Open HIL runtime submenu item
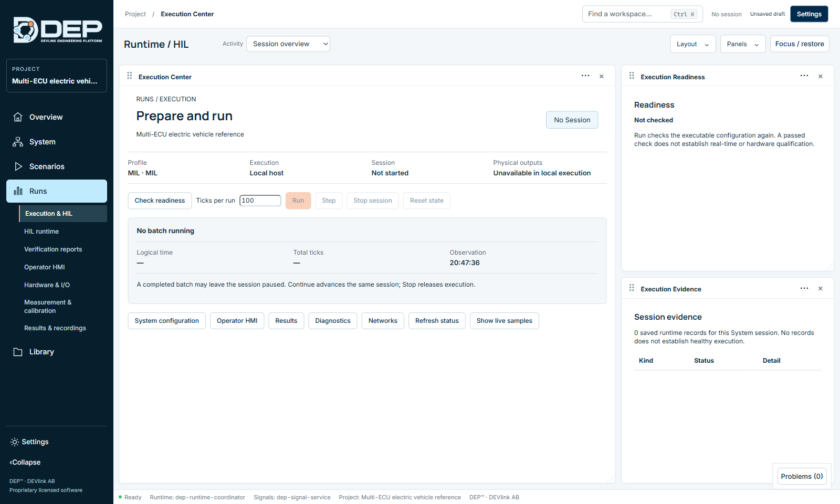 [x=63, y=232]
